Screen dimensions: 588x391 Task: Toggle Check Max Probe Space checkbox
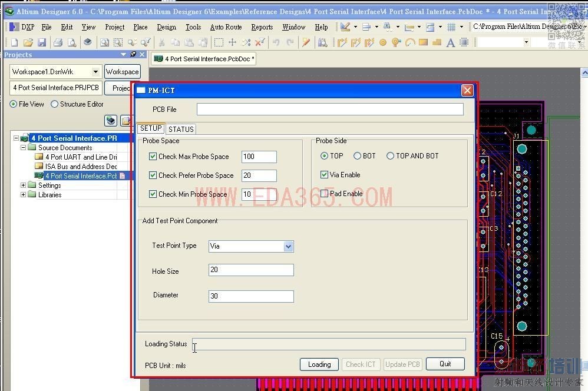(153, 156)
